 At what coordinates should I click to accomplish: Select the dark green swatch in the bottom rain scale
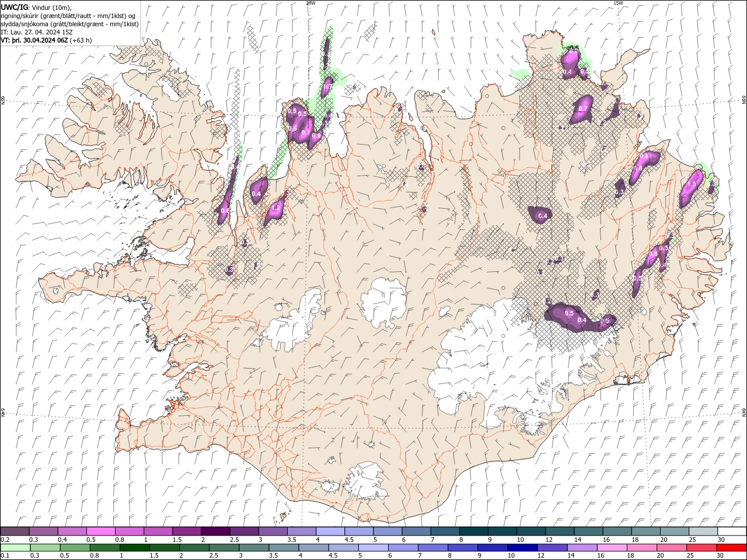[x=135, y=548]
